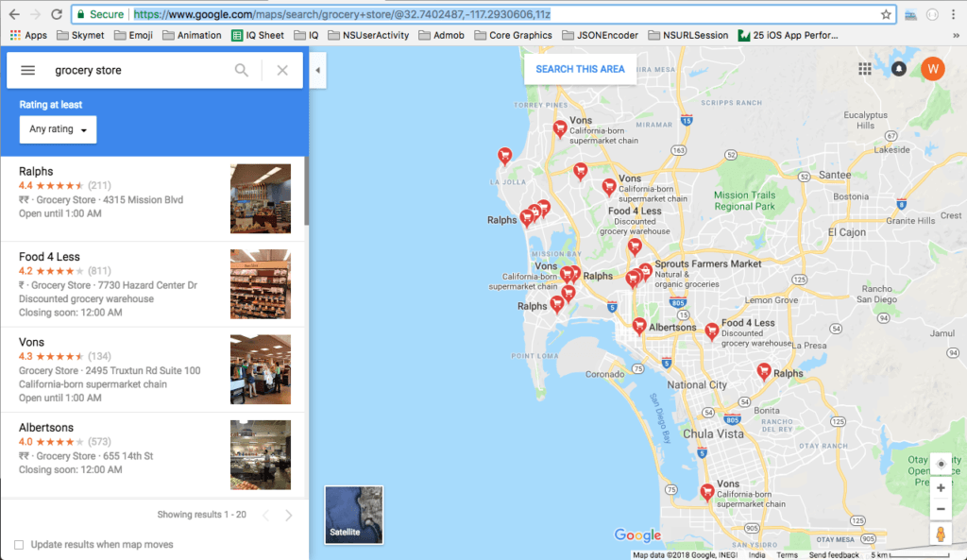Viewport: 967px width, 560px height.
Task: Open the Emoji bookmark folder
Action: coord(134,35)
